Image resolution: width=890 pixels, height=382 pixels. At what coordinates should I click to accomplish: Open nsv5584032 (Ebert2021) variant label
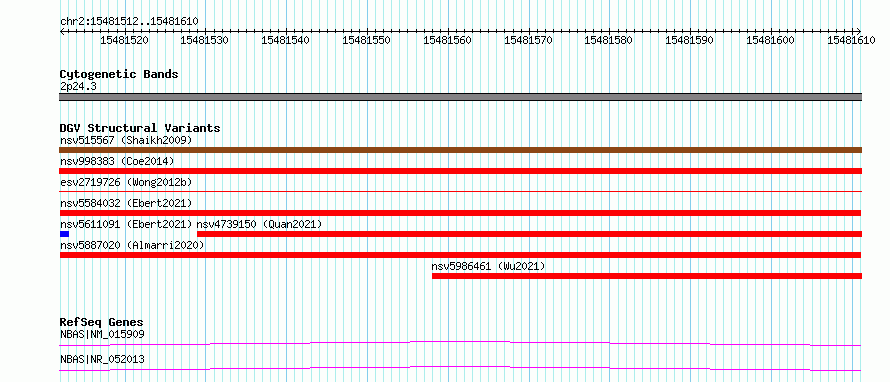pyautogui.click(x=126, y=203)
